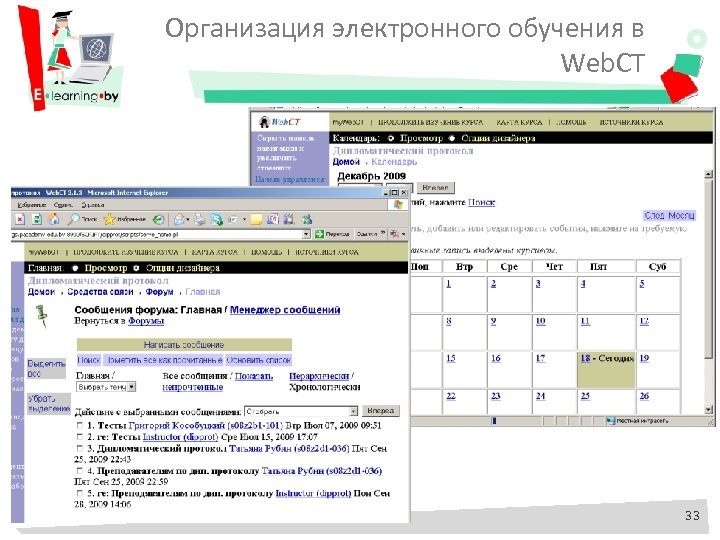Click the Windows flag logo in IE
Viewport: 720px width, 540px height.
(x=398, y=205)
